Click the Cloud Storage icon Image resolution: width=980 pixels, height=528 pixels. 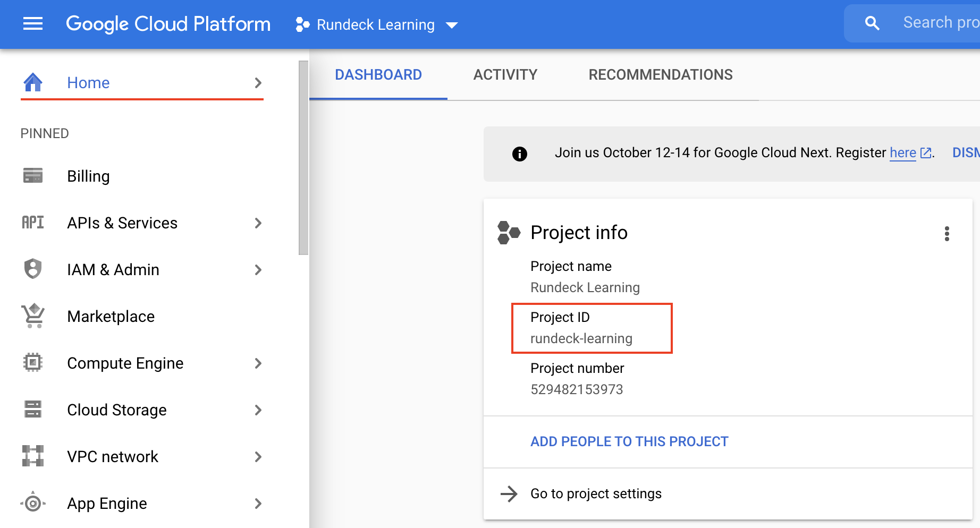click(33, 409)
